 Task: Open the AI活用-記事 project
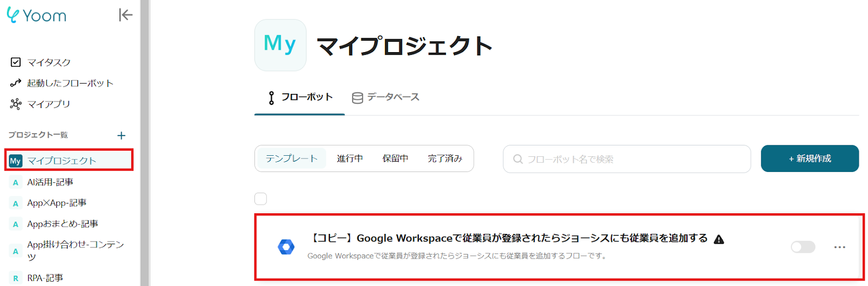(50, 182)
